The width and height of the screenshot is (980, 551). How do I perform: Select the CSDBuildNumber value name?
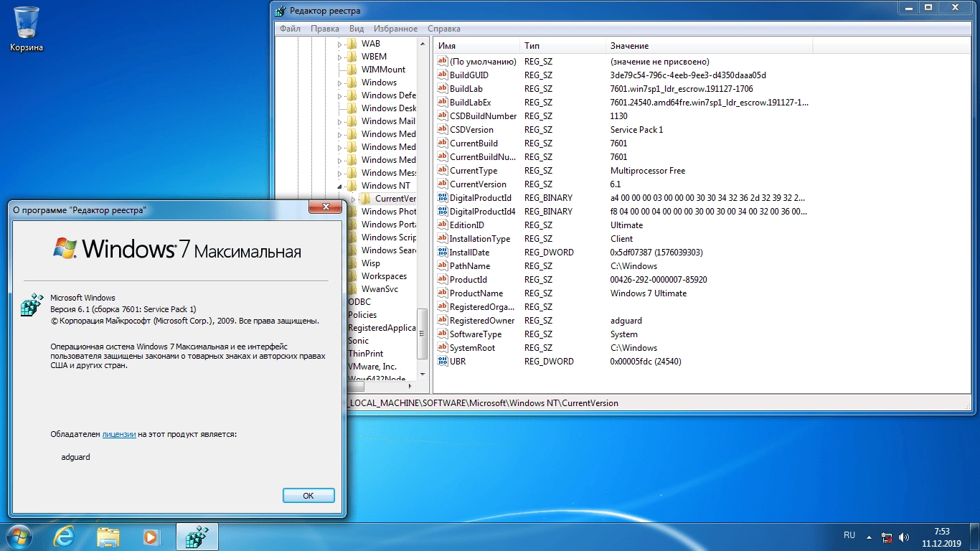(483, 116)
